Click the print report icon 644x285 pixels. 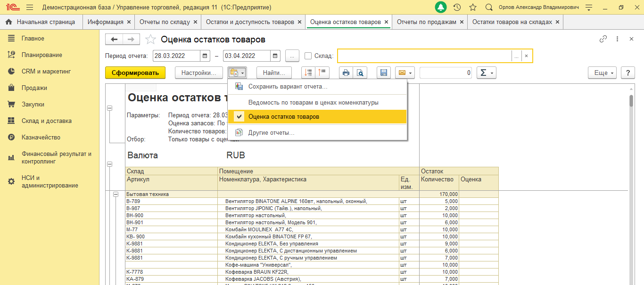tap(346, 73)
